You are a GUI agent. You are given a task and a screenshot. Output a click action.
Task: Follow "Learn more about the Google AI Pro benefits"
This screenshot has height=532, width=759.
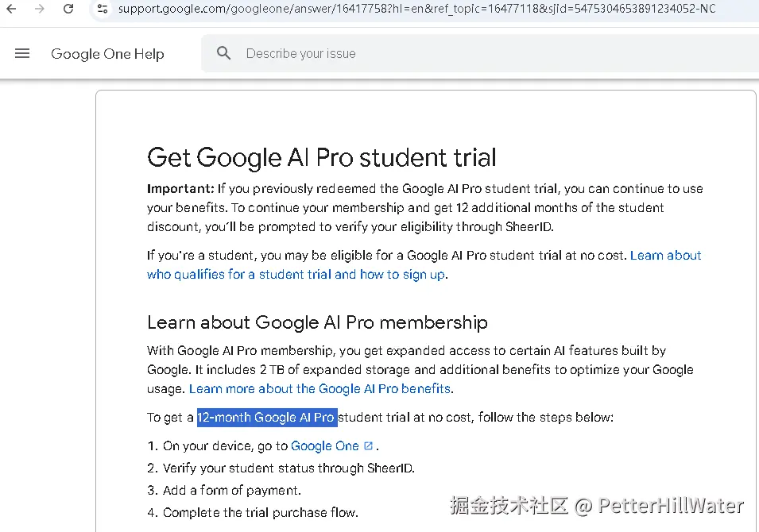click(x=319, y=389)
